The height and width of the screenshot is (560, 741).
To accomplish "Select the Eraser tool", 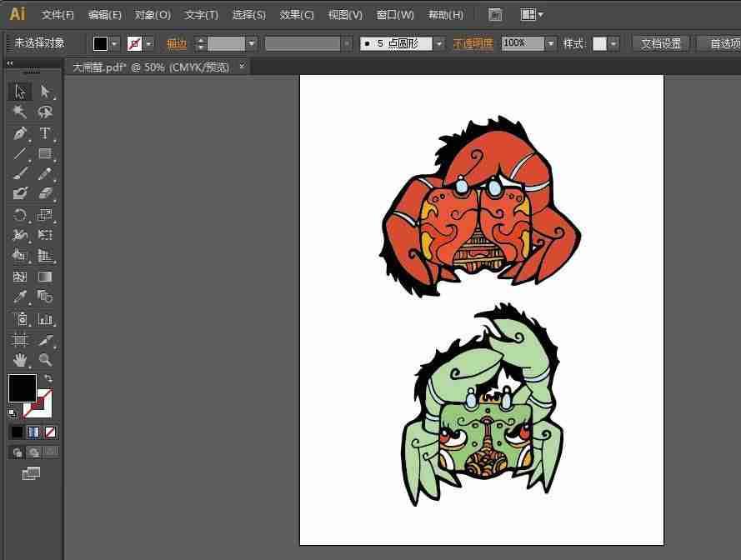I will tap(45, 193).
